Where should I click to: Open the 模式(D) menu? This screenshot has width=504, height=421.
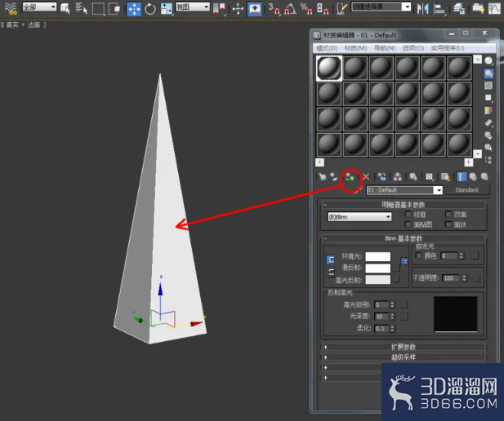click(x=327, y=48)
